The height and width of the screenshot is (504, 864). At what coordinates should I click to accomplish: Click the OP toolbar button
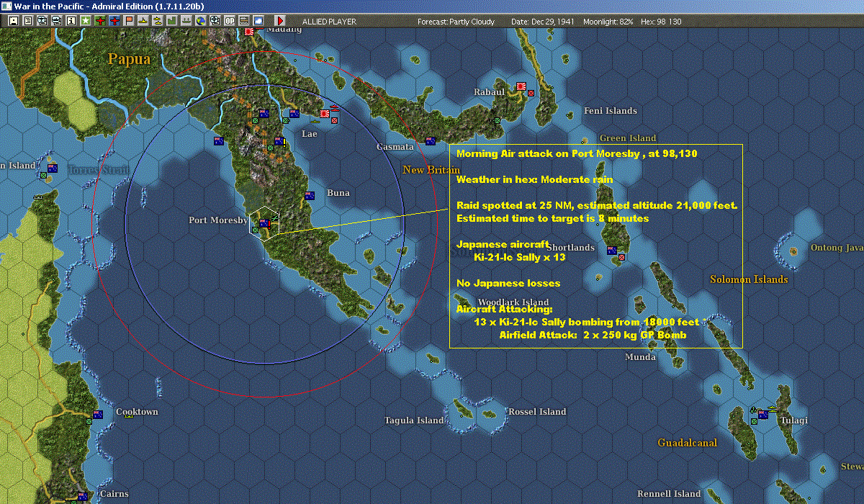(230, 21)
